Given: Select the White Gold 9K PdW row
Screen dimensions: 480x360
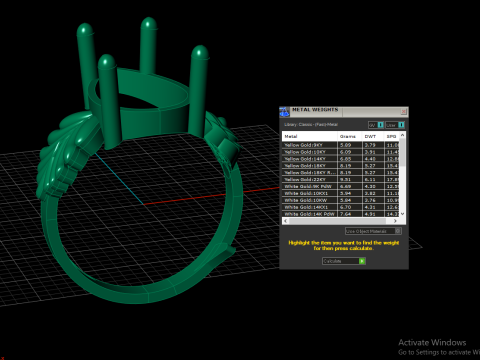Looking at the screenshot, I should point(340,186).
